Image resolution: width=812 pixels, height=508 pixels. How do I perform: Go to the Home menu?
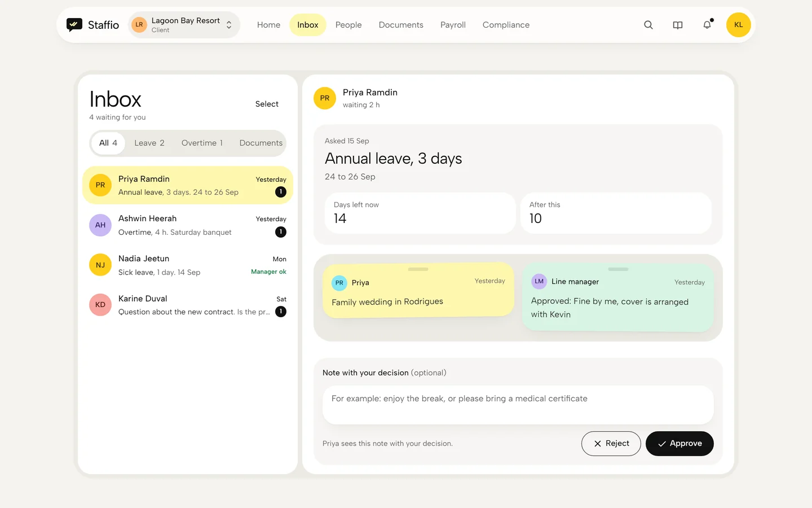click(268, 25)
